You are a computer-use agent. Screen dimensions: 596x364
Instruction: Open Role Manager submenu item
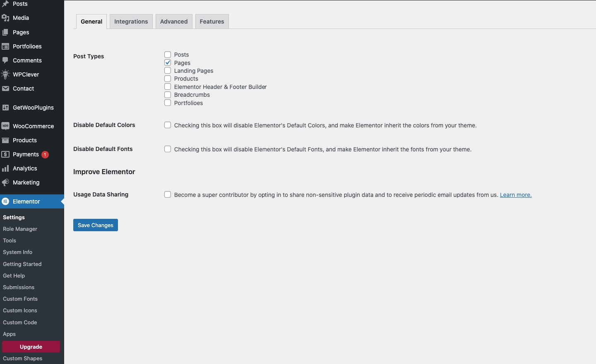pos(20,229)
